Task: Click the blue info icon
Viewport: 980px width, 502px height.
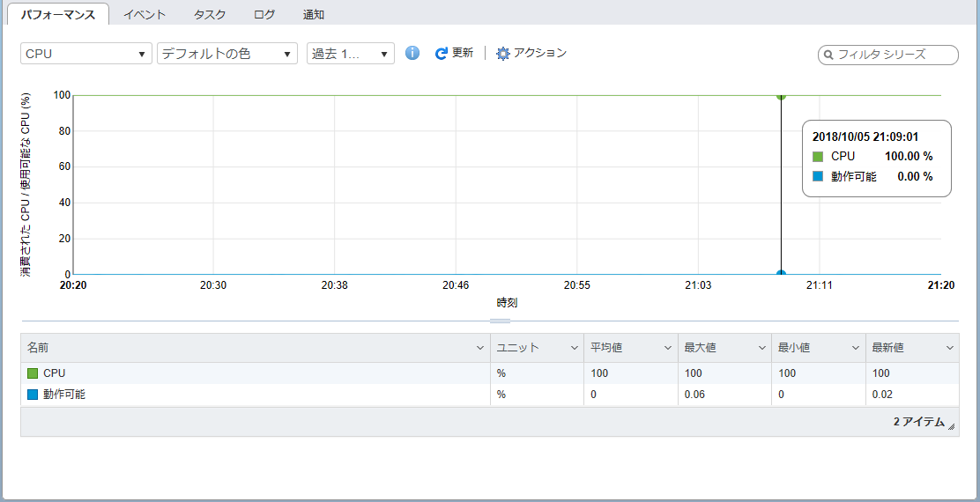Action: [x=412, y=54]
